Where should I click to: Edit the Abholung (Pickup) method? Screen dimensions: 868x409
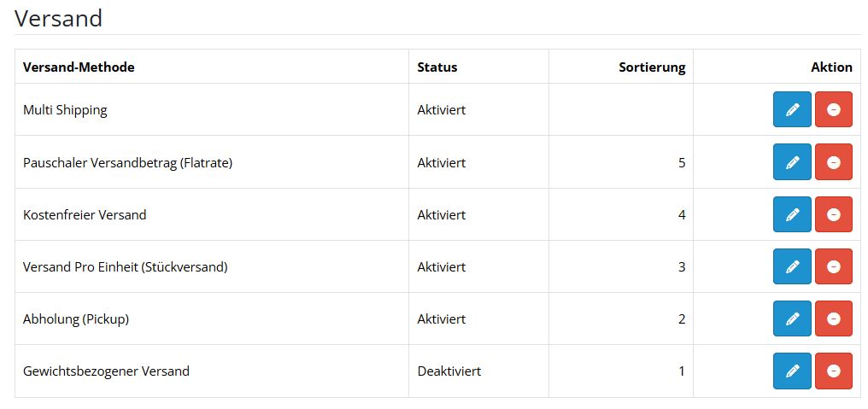pos(792,318)
